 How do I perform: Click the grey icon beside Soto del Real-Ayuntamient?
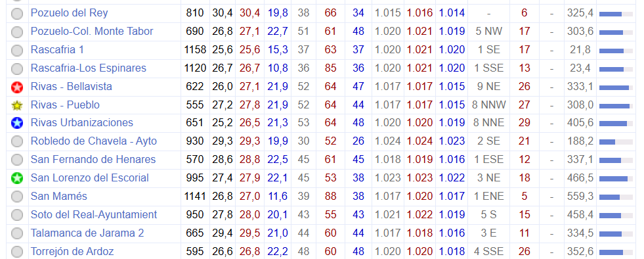click(17, 215)
